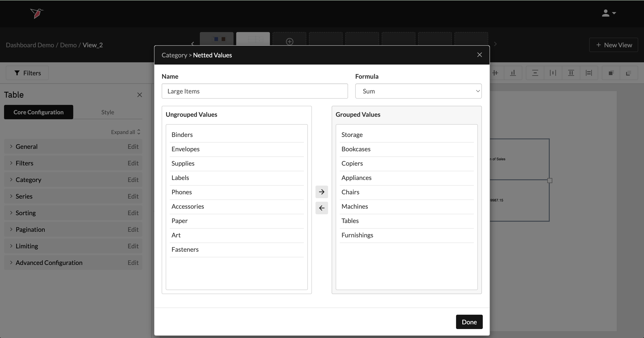Open the user account menu icon
The image size is (644, 338).
pos(609,13)
